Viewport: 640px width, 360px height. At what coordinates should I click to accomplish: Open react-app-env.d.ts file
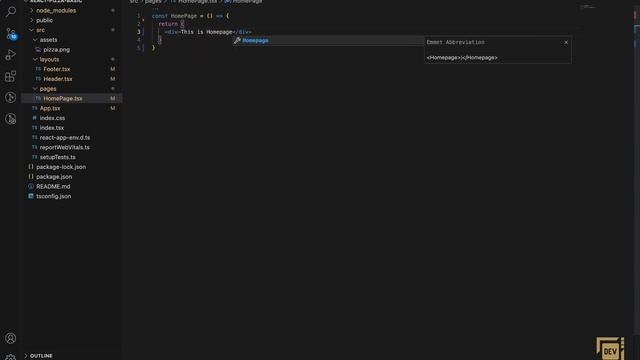[65, 138]
